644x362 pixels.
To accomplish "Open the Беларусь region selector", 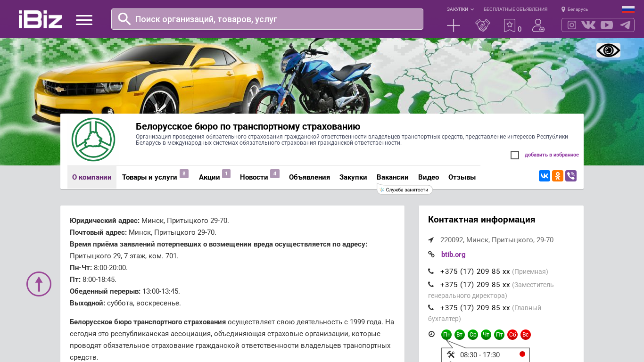I will click(575, 9).
